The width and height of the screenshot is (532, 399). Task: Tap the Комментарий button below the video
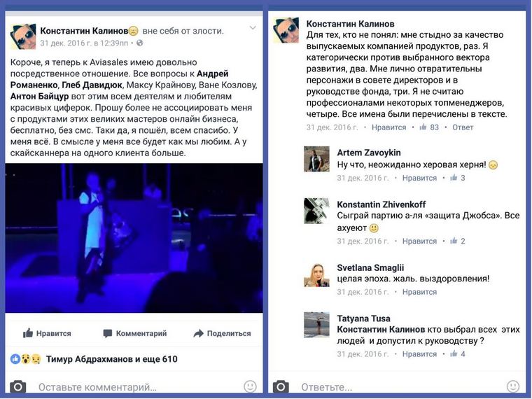pyautogui.click(x=135, y=333)
